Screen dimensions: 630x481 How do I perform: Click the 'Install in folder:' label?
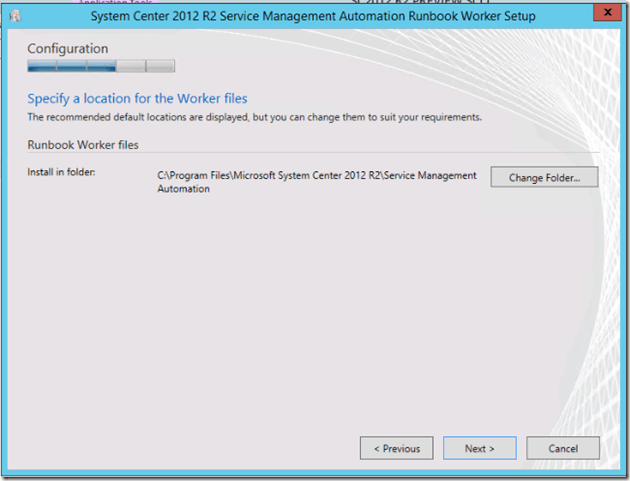[x=60, y=173]
